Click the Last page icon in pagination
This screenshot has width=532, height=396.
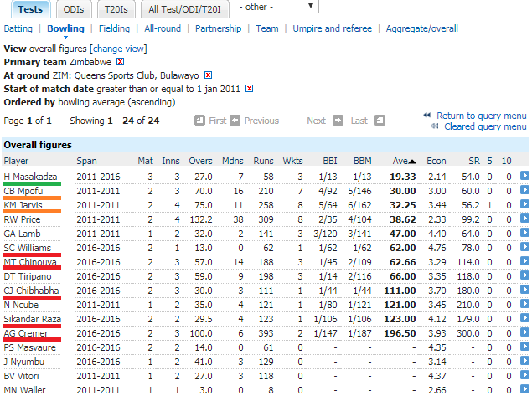pyautogui.click(x=380, y=121)
